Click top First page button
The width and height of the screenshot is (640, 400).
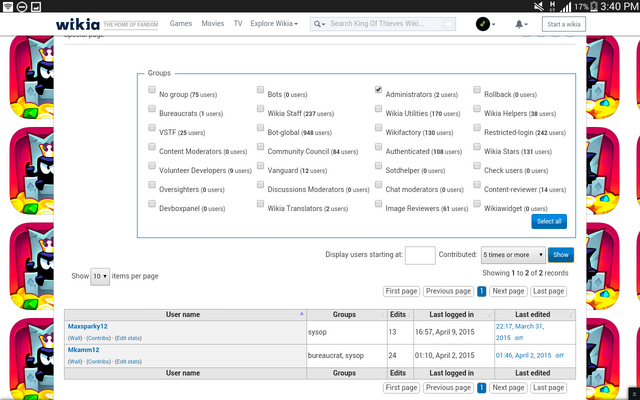coord(401,291)
